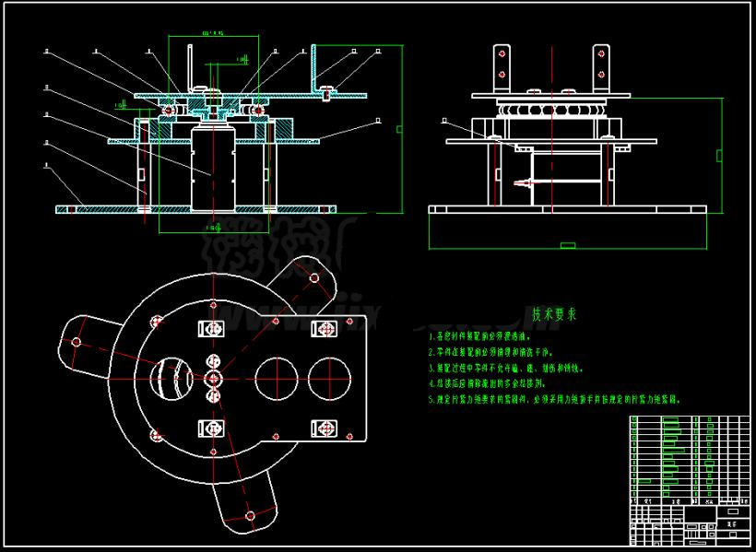This screenshot has height=552, width=756.
Task: Click requirement line 2 about 清理和清洗干净
Action: 490,352
